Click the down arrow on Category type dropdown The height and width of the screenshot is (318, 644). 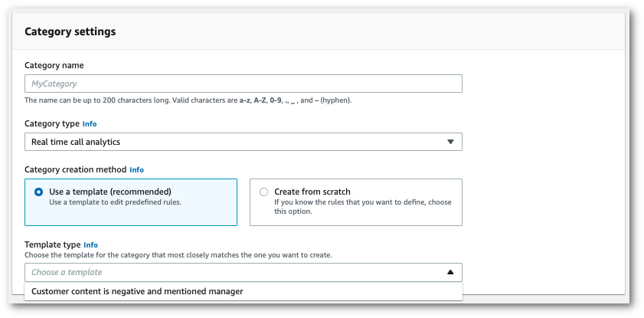coord(450,142)
